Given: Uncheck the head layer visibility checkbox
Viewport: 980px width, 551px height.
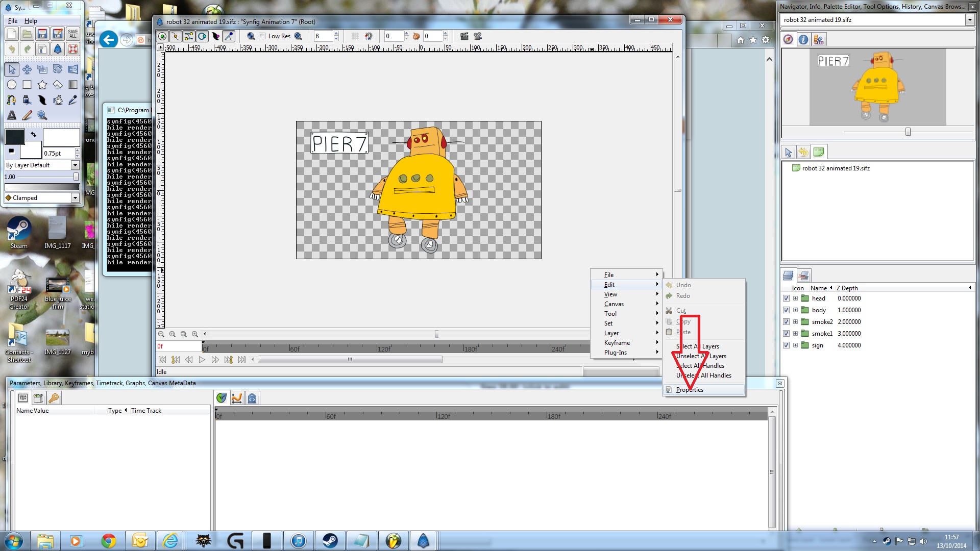Looking at the screenshot, I should pos(786,298).
